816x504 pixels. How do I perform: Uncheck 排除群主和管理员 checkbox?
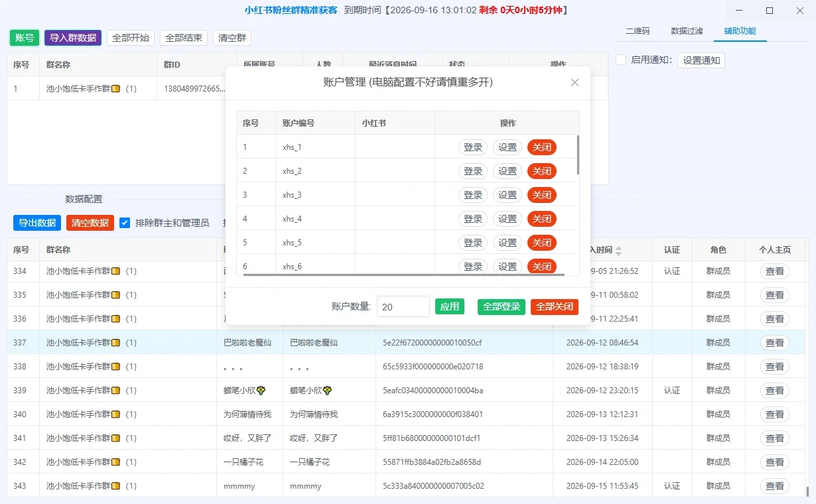(x=125, y=223)
